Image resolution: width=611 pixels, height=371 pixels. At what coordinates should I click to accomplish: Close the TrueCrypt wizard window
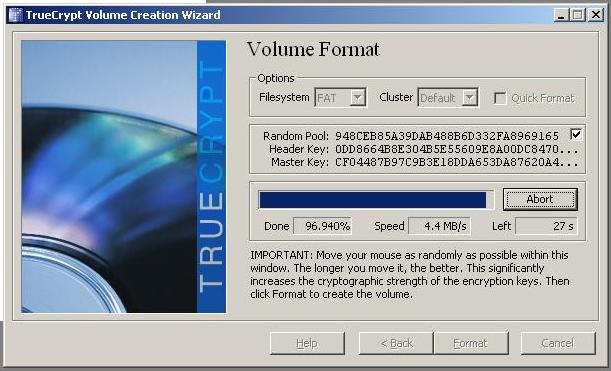pyautogui.click(x=595, y=15)
